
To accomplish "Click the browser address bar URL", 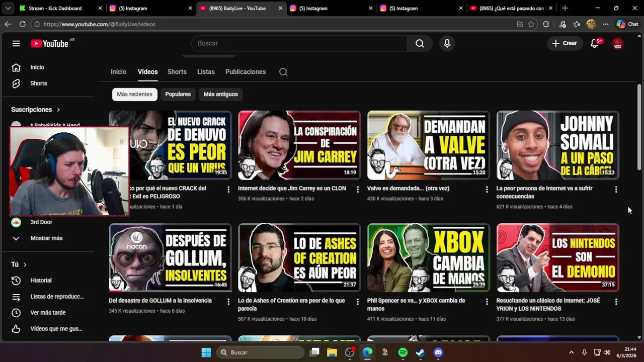I will [99, 24].
